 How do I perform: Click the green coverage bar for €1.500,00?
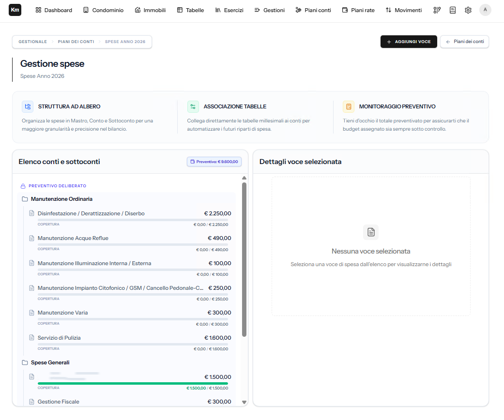133,383
